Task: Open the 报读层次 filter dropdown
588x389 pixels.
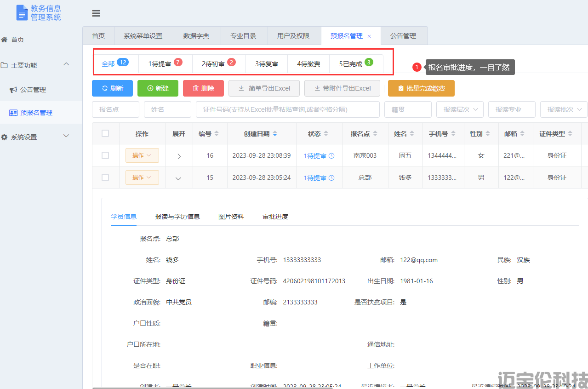Action: [459, 109]
